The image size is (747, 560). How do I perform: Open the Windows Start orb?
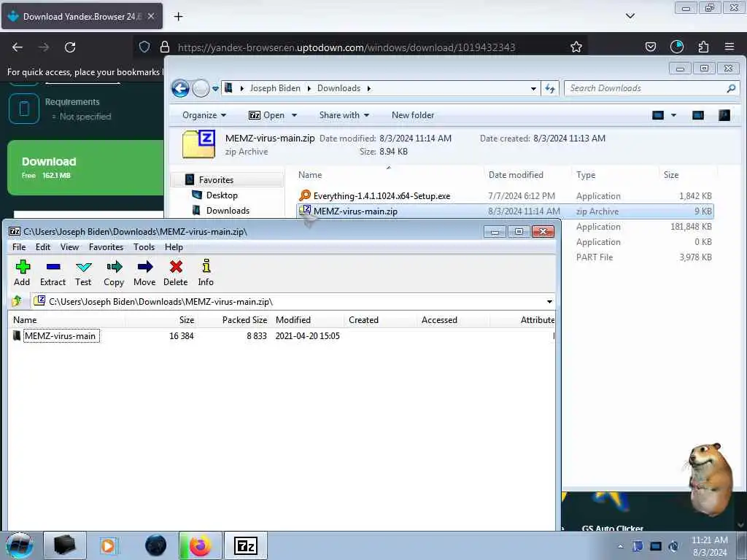pyautogui.click(x=20, y=545)
